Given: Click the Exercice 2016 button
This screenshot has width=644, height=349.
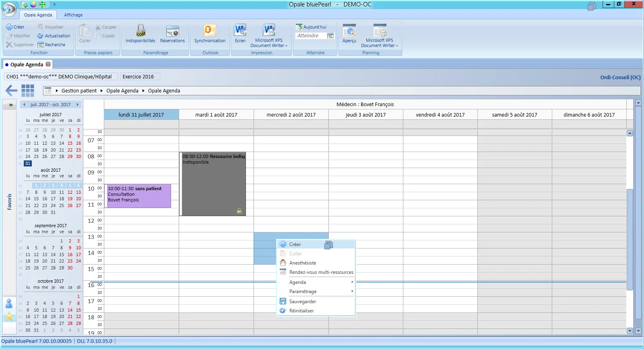Looking at the screenshot, I should (140, 76).
